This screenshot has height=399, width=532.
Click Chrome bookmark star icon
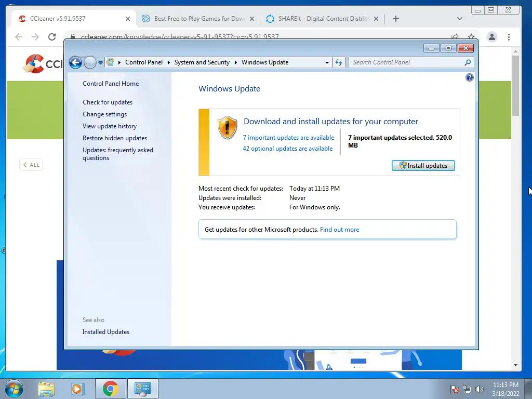click(471, 37)
